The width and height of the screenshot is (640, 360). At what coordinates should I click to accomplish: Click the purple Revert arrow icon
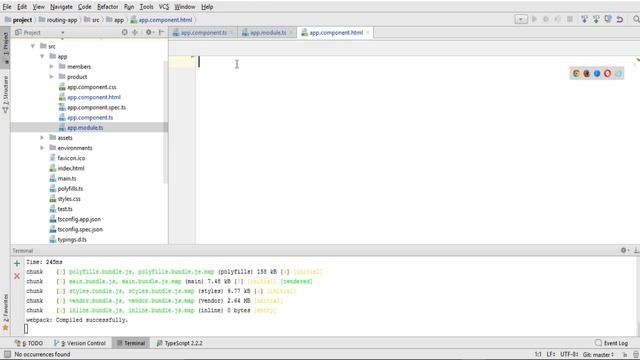620,19
